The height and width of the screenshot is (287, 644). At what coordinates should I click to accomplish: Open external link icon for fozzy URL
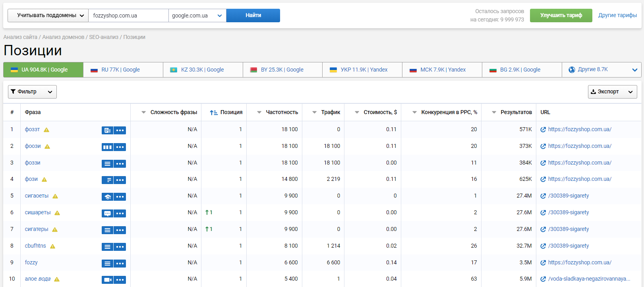[543, 263]
